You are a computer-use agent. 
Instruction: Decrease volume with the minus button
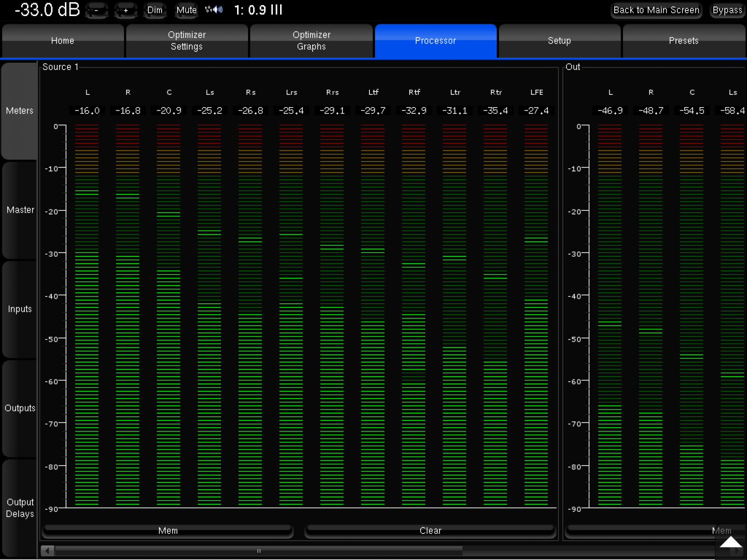pos(96,10)
